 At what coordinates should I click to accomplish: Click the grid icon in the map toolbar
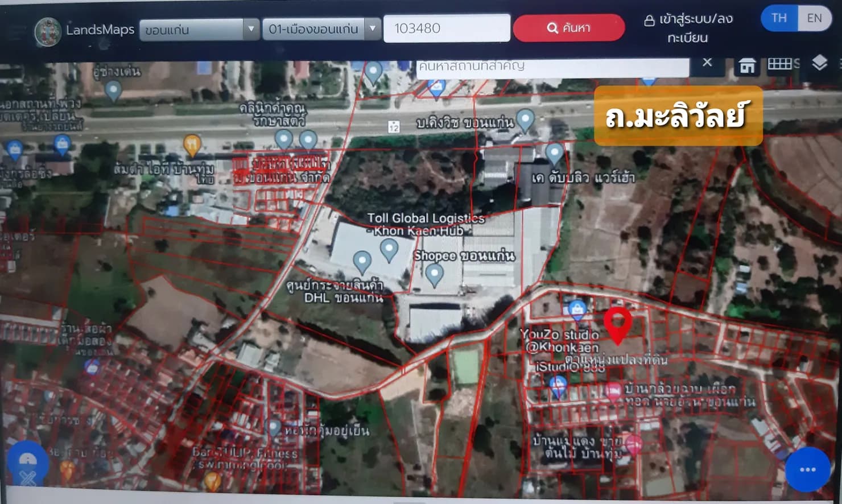click(780, 64)
